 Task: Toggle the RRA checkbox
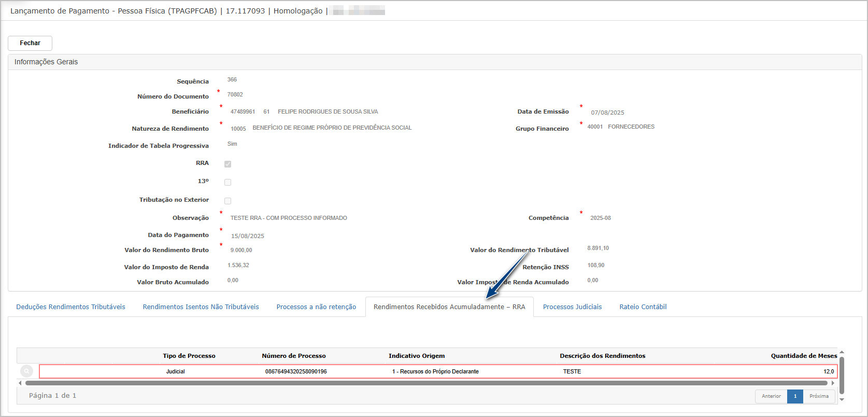(x=227, y=164)
